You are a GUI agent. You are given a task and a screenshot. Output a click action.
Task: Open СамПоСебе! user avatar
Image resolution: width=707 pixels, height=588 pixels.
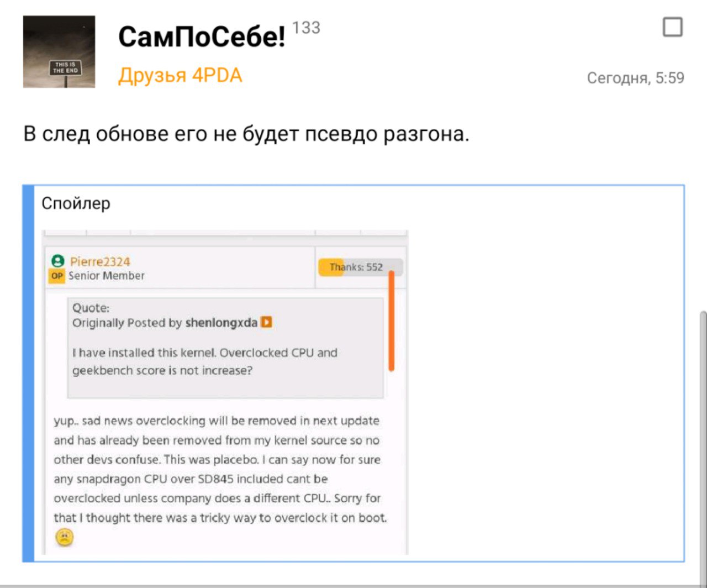pyautogui.click(x=59, y=52)
